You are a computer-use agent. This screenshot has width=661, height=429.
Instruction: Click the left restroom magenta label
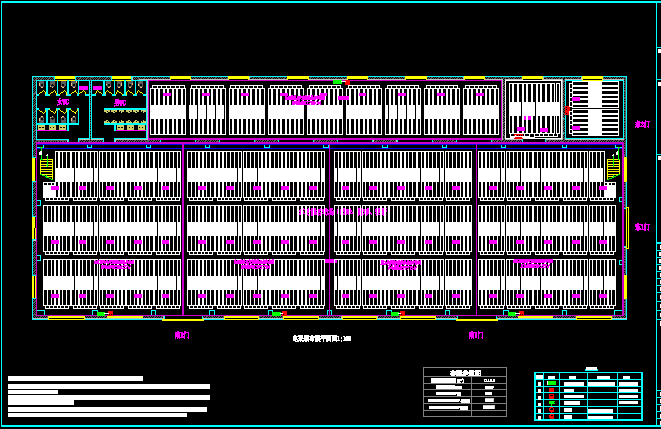pos(63,102)
